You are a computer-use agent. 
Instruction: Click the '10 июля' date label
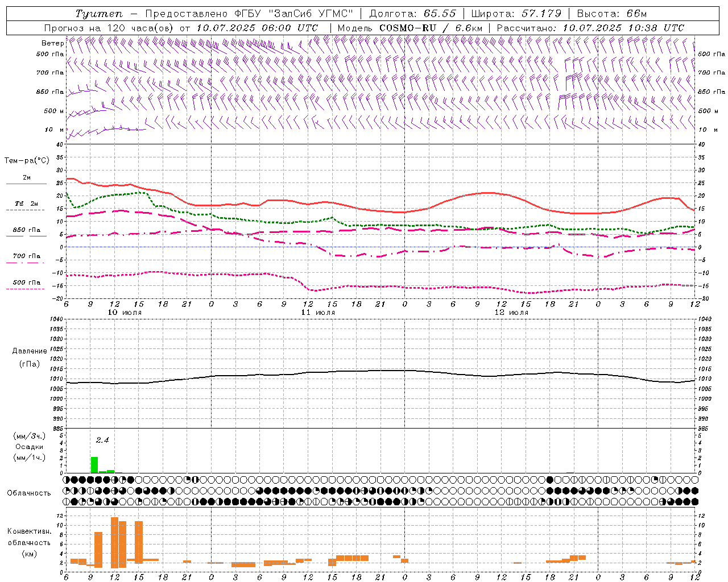(x=125, y=313)
